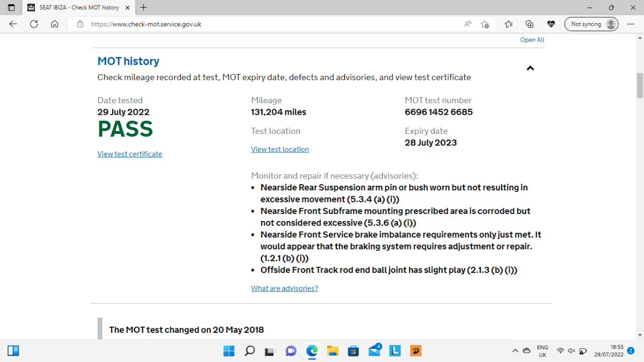Reload the page with the refresh icon

click(34, 24)
